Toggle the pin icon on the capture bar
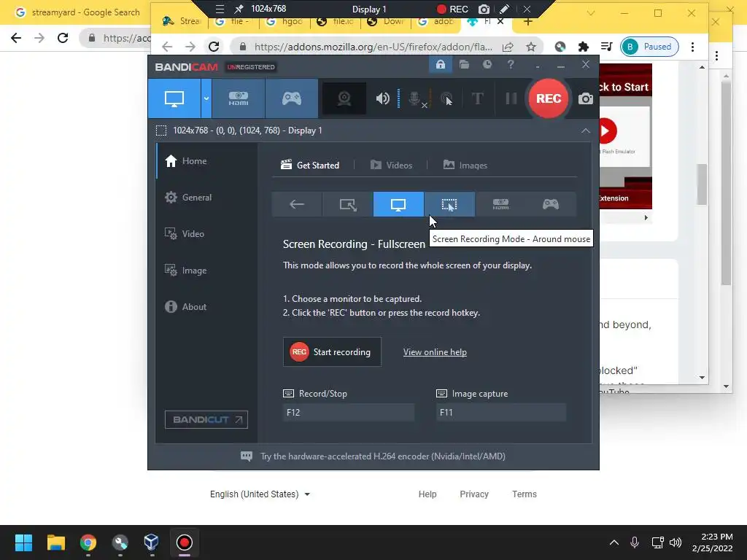This screenshot has height=560, width=747. coord(239,9)
